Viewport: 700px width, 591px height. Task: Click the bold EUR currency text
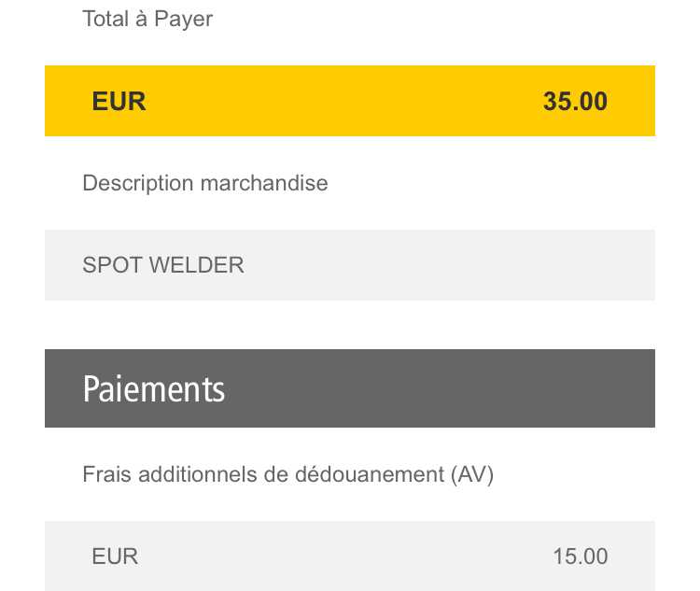[x=119, y=102]
